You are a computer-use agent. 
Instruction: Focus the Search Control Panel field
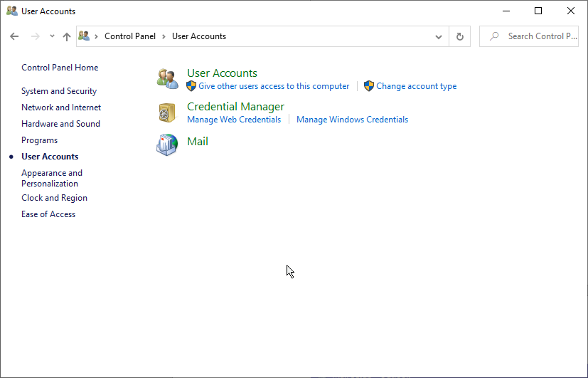[x=529, y=36]
